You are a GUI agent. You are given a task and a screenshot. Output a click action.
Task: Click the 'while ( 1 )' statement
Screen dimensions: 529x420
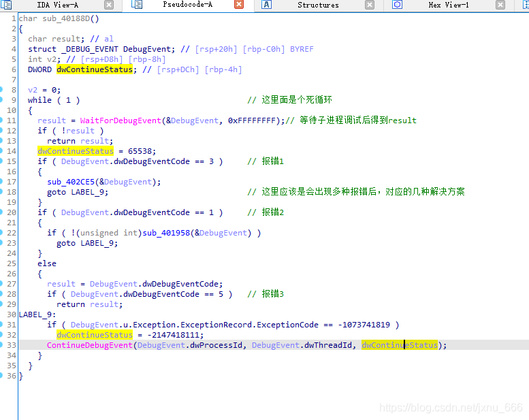[54, 100]
